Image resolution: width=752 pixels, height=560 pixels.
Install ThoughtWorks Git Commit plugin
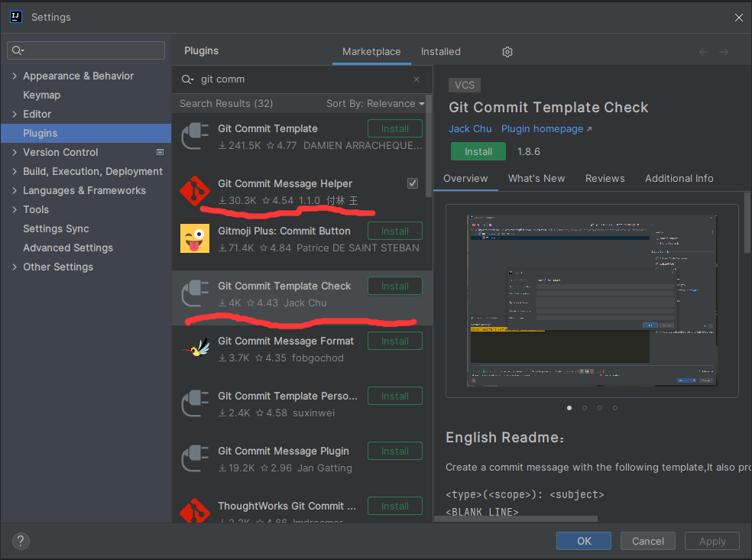pos(395,507)
